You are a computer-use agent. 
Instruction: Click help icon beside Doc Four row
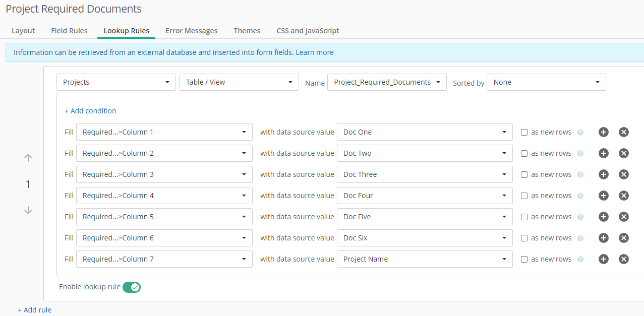pos(580,196)
